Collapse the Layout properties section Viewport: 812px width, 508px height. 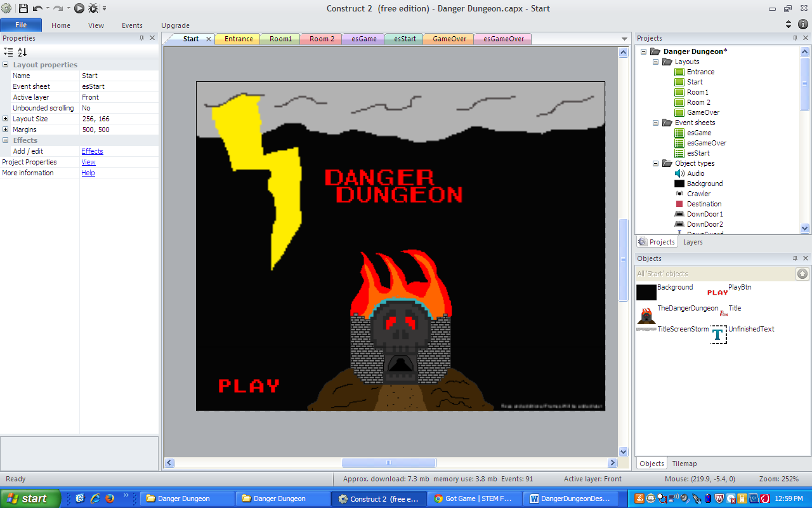coord(6,65)
